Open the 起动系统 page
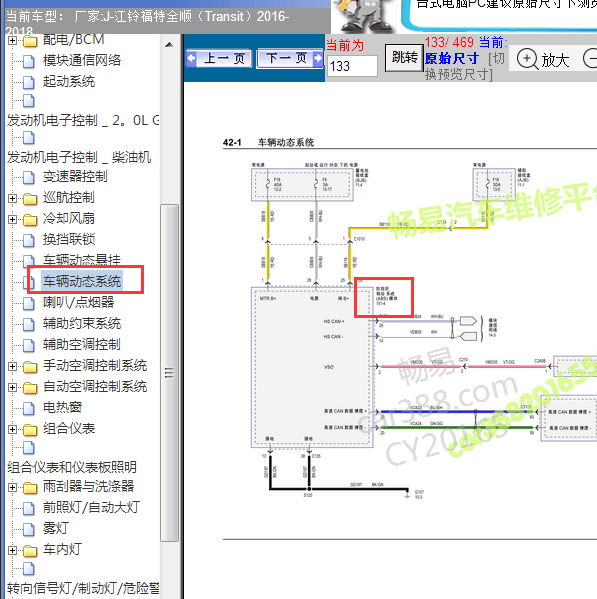The image size is (597, 599). [x=69, y=81]
